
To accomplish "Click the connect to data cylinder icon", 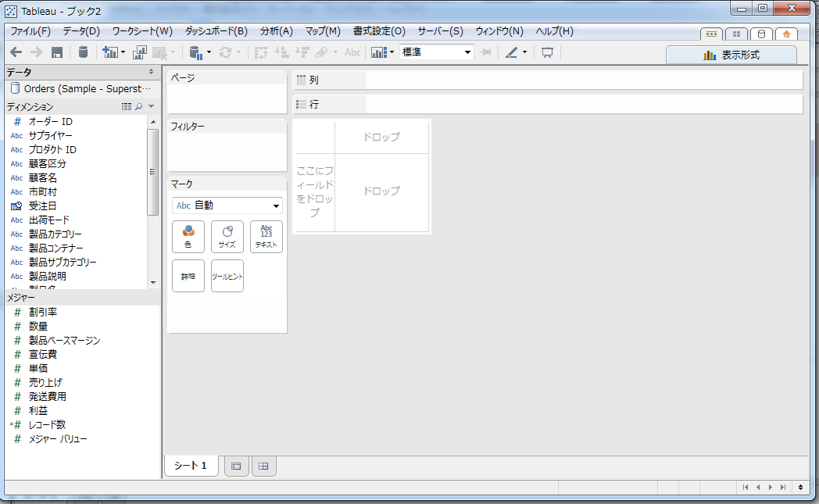I will click(x=83, y=52).
